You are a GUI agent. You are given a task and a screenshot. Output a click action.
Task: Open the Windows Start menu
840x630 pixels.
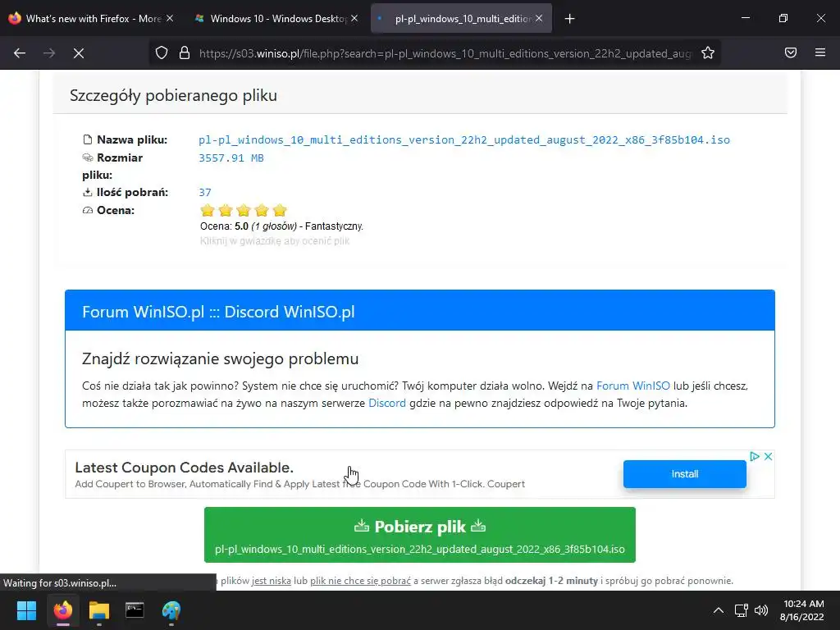point(26,610)
